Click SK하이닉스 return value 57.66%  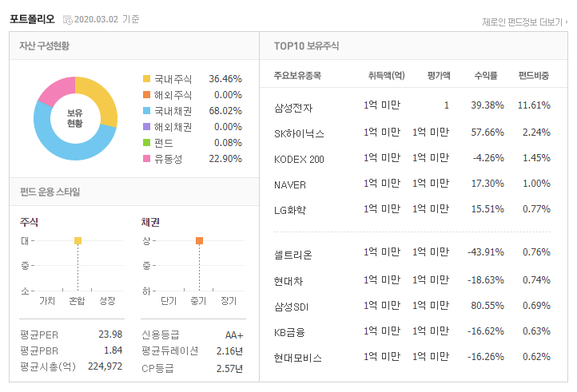487,133
